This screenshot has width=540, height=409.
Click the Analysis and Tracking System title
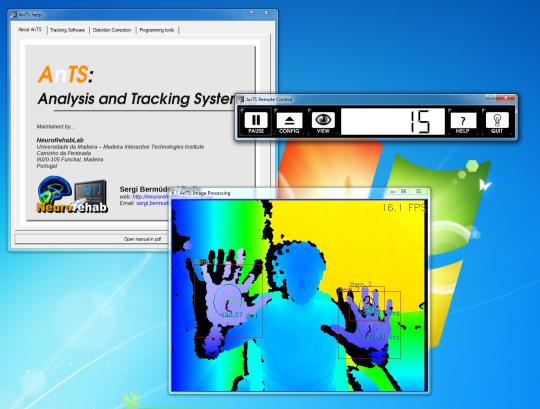136,99
